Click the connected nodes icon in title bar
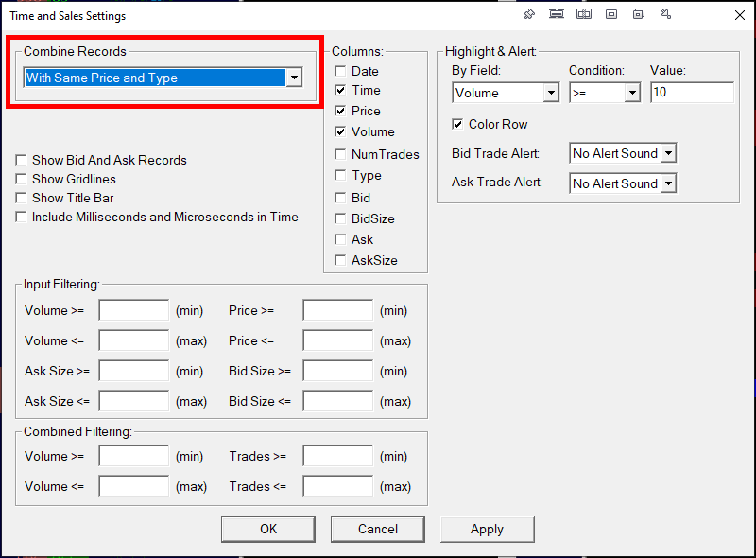The image size is (756, 558). [x=666, y=15]
